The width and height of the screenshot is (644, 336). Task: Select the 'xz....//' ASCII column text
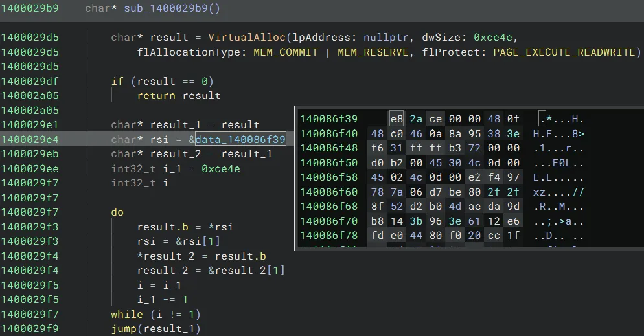[558, 192]
